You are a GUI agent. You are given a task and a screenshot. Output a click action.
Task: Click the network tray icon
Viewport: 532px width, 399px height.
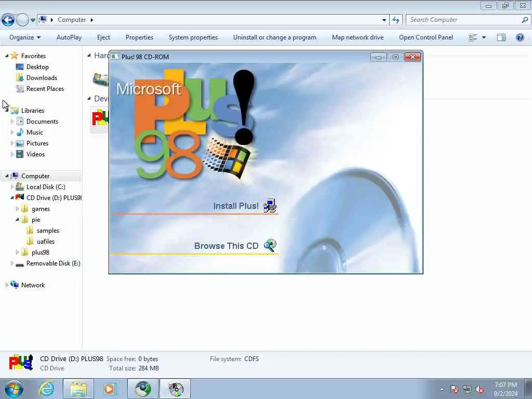coord(467,390)
